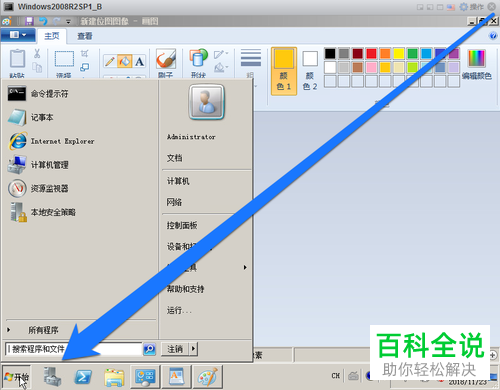The image size is (500, 390).
Task: Open 计算机管理 from the Start menu
Action: (80, 165)
